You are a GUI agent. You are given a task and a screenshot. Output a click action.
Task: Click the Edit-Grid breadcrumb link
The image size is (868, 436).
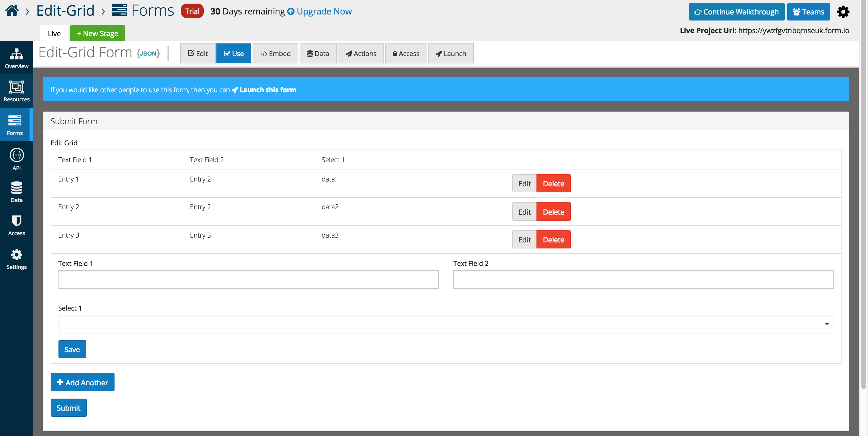pyautogui.click(x=65, y=11)
